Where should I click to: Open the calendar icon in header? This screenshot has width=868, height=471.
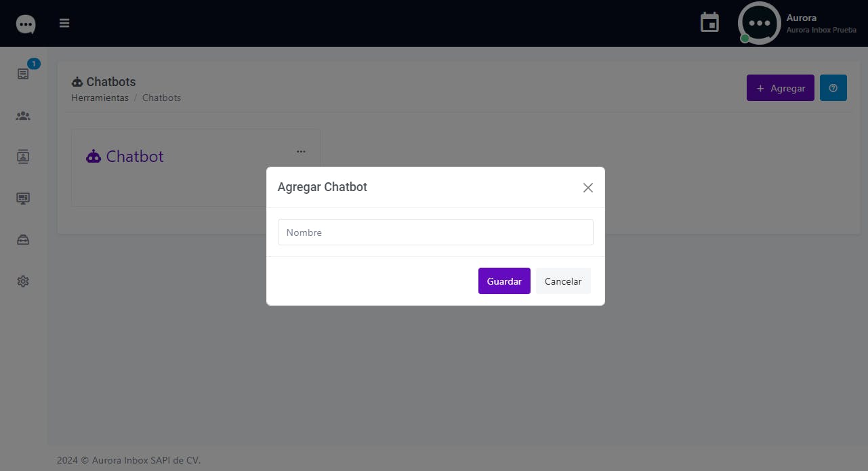(x=709, y=22)
